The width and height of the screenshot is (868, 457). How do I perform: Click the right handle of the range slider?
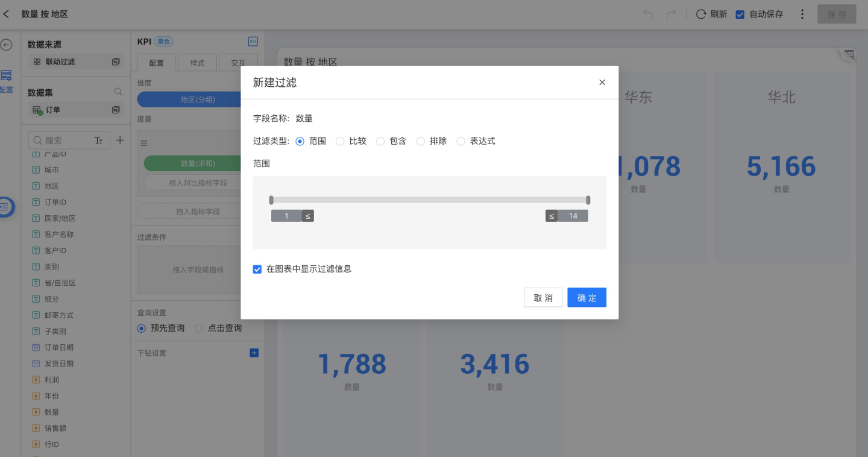(588, 200)
